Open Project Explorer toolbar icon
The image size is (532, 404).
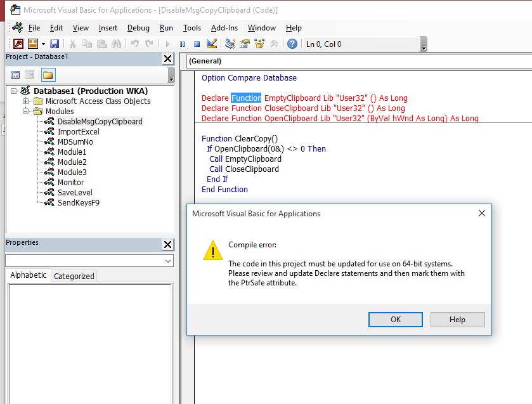[x=230, y=44]
